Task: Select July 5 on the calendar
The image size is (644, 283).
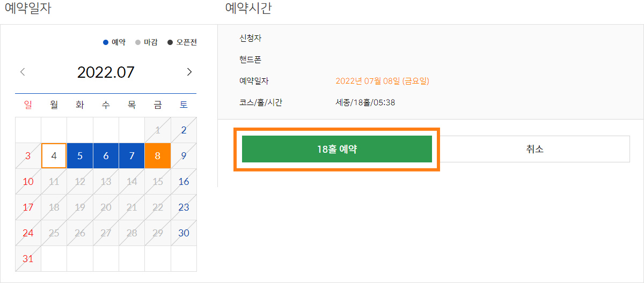Action: (80, 156)
